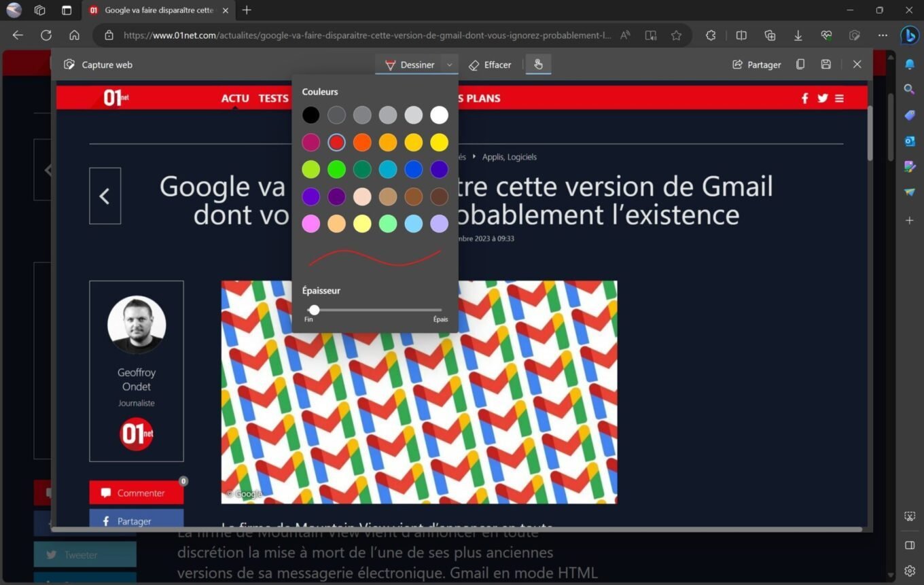Image resolution: width=924 pixels, height=585 pixels.
Task: Toggle split screen view
Action: click(741, 35)
